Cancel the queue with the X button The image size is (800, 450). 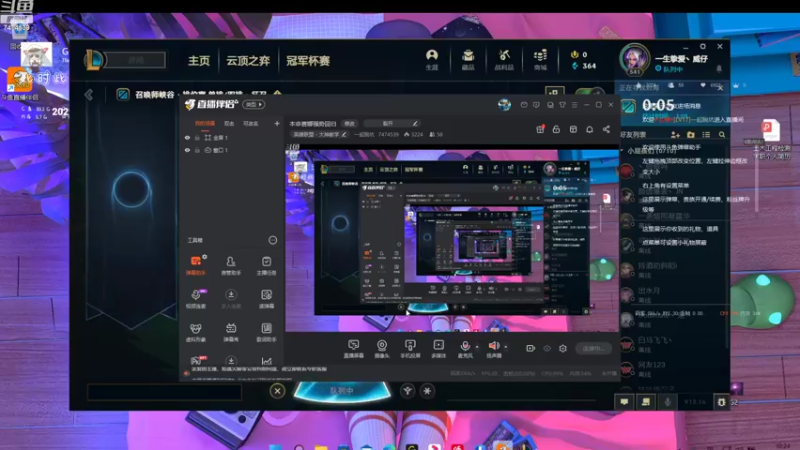pyautogui.click(x=277, y=391)
